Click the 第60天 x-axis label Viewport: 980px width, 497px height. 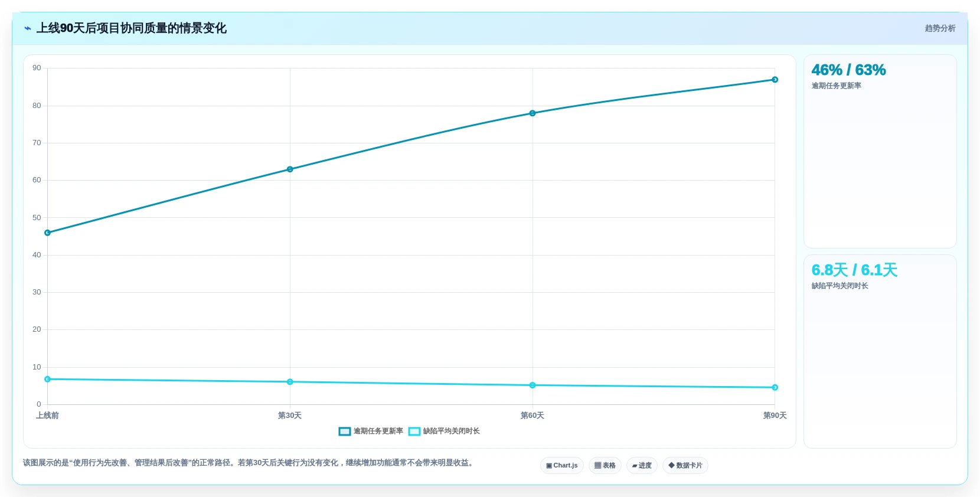(x=533, y=416)
